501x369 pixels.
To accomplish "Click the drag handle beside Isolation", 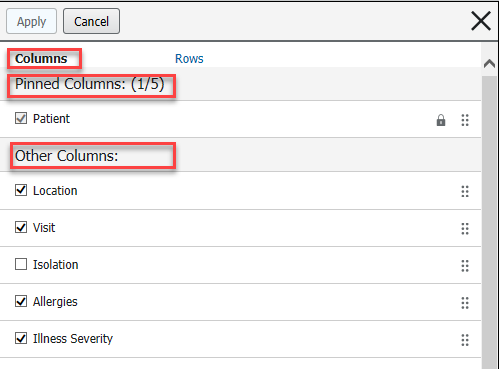I will [x=465, y=266].
